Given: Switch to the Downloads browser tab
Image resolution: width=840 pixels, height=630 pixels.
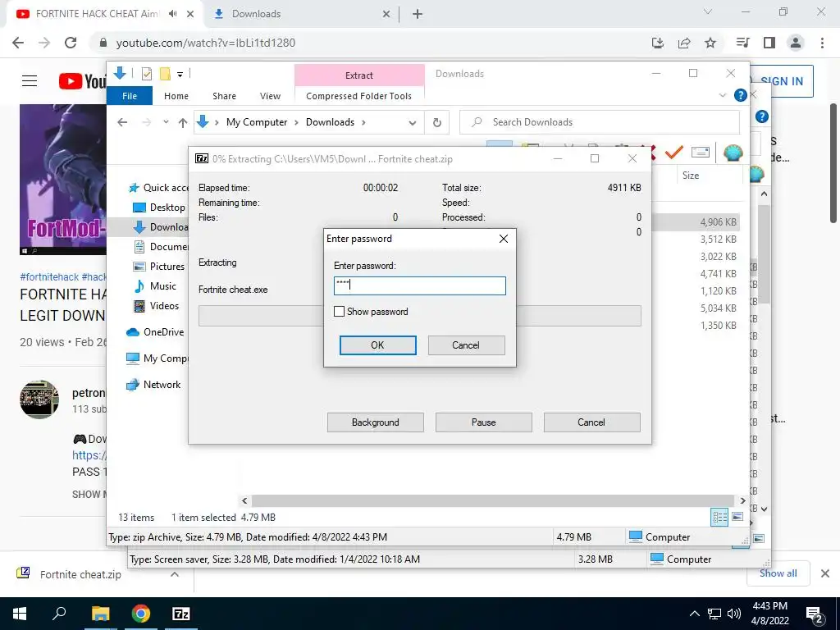Looking at the screenshot, I should pos(303,14).
